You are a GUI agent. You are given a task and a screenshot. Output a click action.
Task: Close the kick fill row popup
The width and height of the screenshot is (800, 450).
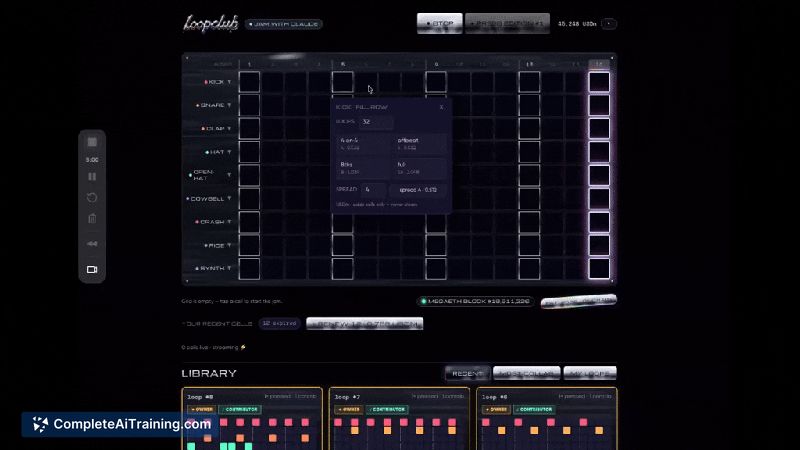pos(441,107)
